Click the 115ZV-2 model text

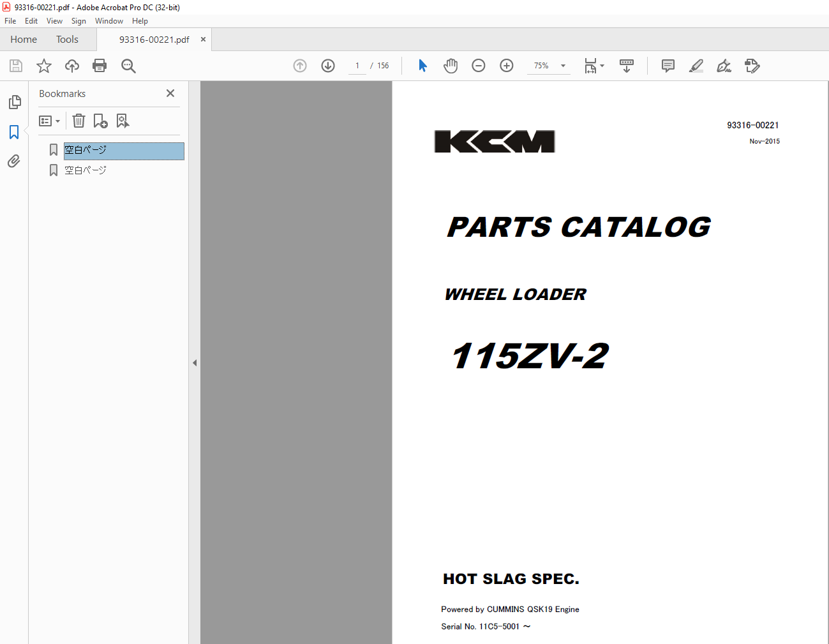[x=530, y=356]
